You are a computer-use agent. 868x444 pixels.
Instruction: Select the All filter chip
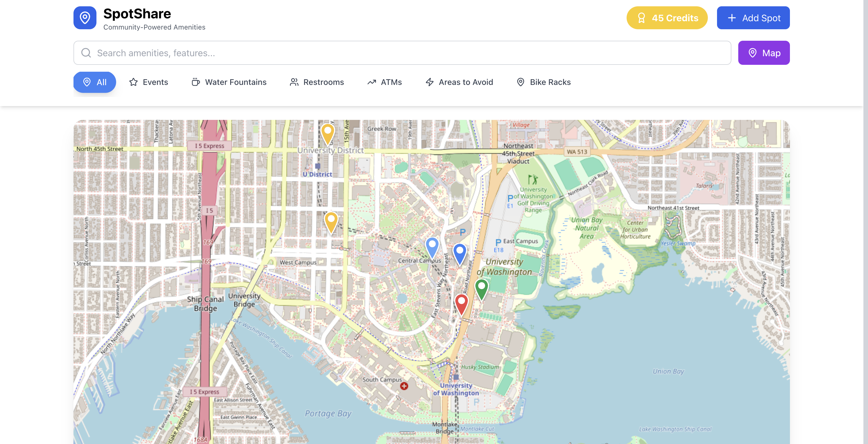[x=95, y=82]
